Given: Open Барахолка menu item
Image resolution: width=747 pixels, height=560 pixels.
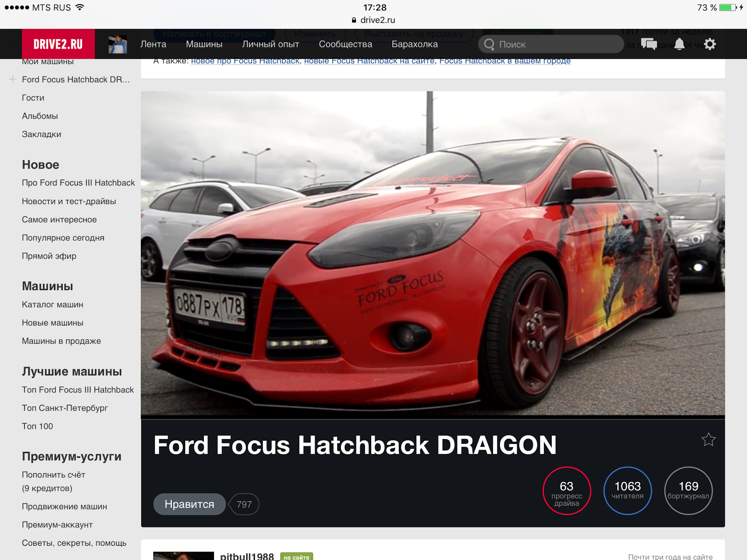Looking at the screenshot, I should coord(414,44).
